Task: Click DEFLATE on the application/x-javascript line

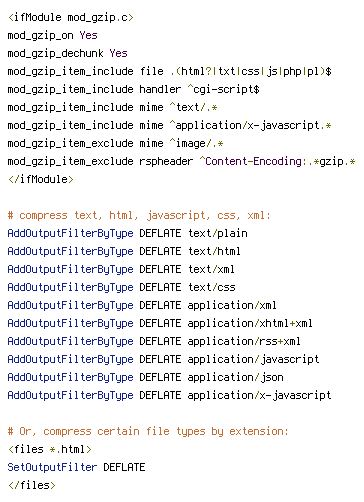Action: (160, 395)
